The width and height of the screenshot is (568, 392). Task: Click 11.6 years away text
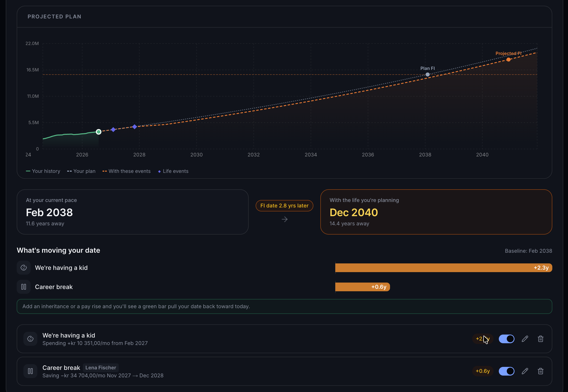click(45, 224)
